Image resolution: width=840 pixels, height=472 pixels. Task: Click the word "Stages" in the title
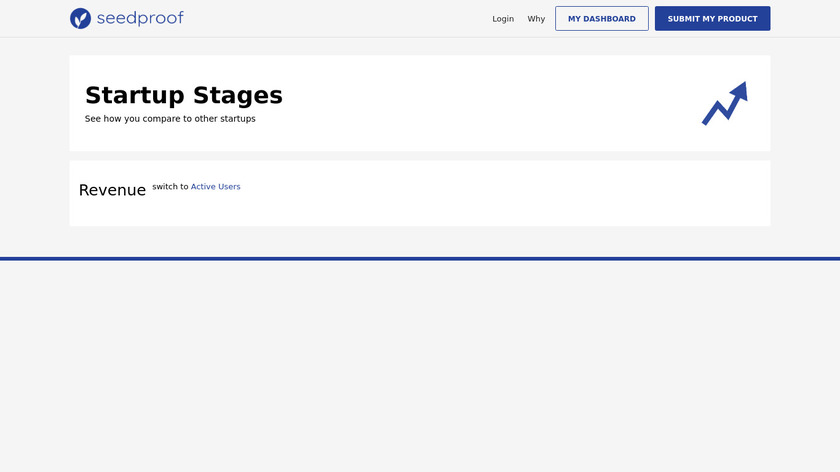click(240, 95)
